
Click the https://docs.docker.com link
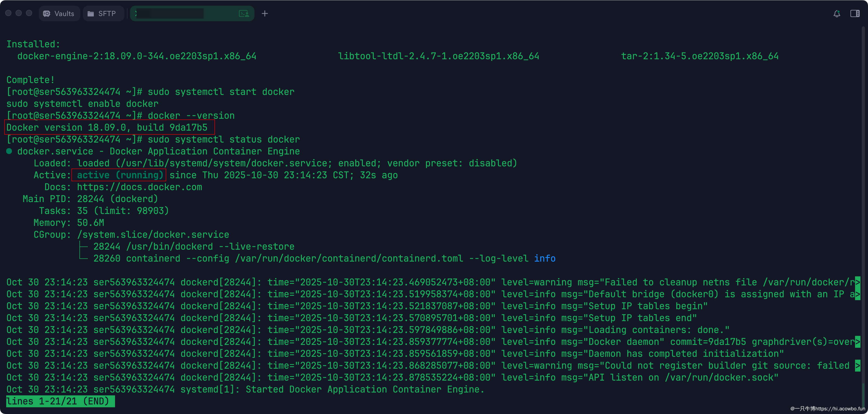pyautogui.click(x=139, y=187)
